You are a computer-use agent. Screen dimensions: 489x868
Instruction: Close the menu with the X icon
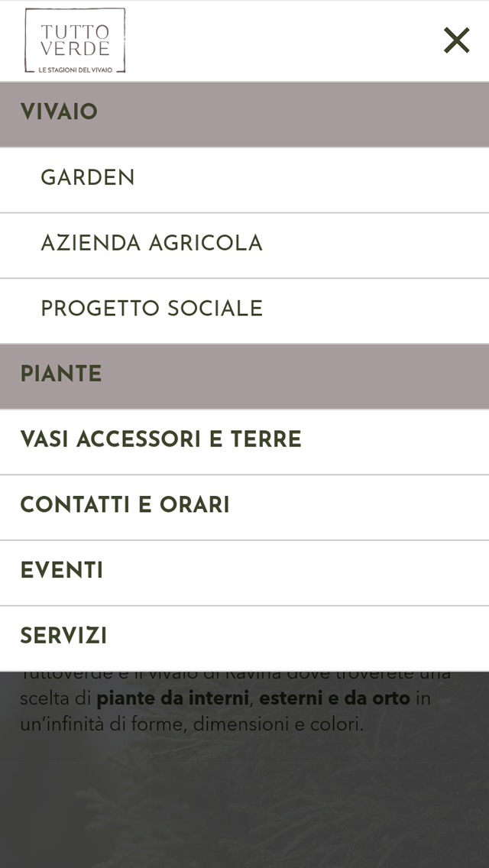tap(457, 40)
